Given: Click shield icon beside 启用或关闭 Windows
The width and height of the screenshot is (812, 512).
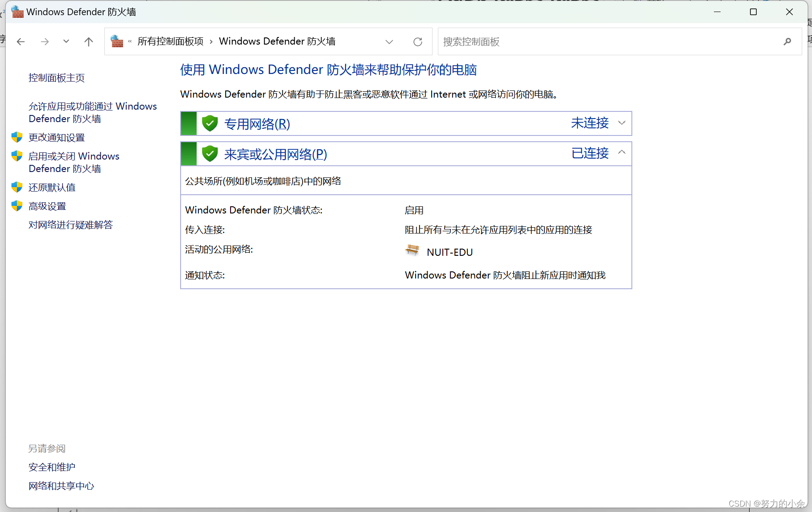Looking at the screenshot, I should point(17,156).
